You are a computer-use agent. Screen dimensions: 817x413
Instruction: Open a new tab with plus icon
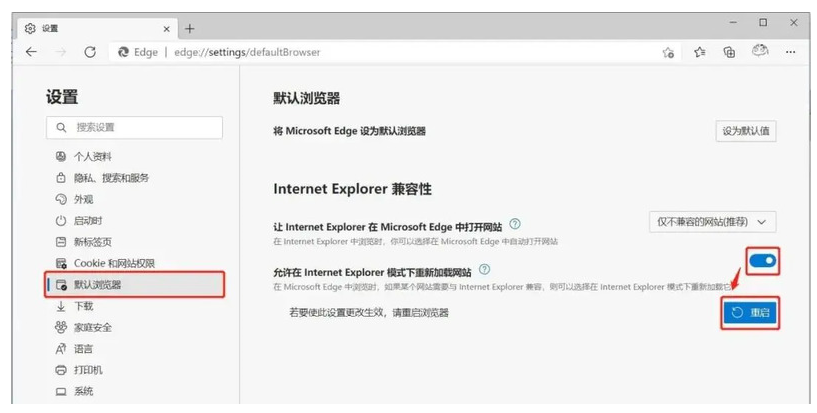(190, 28)
